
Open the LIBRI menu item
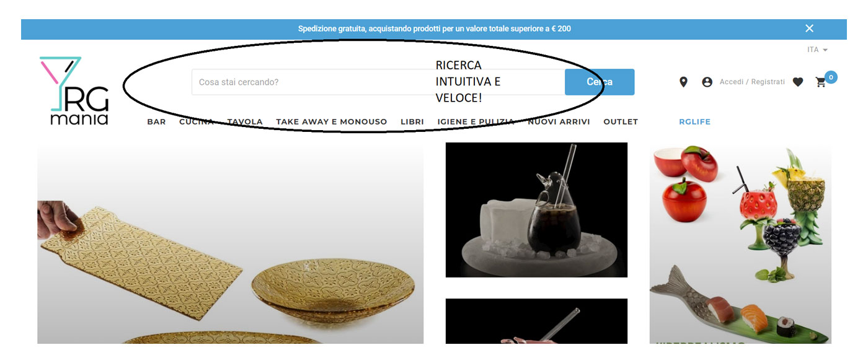(x=412, y=122)
